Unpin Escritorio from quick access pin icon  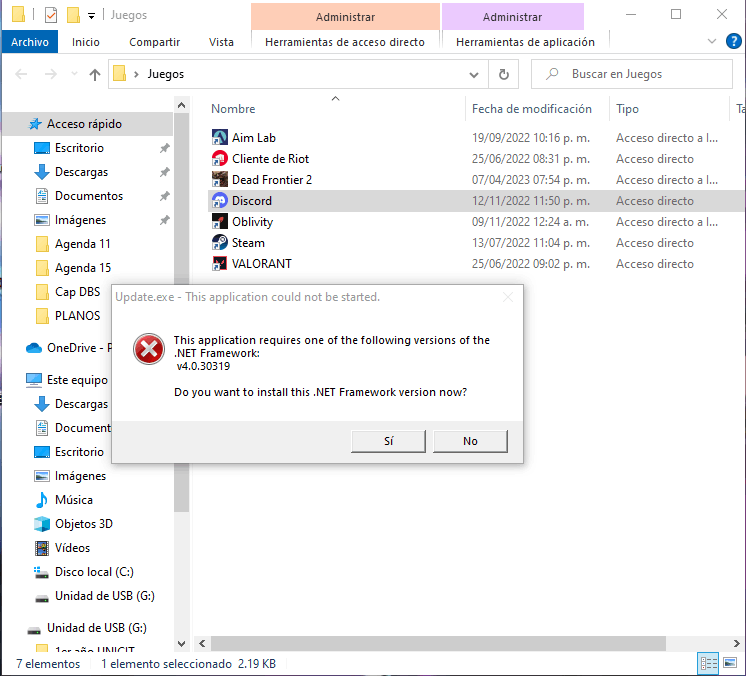(165, 148)
